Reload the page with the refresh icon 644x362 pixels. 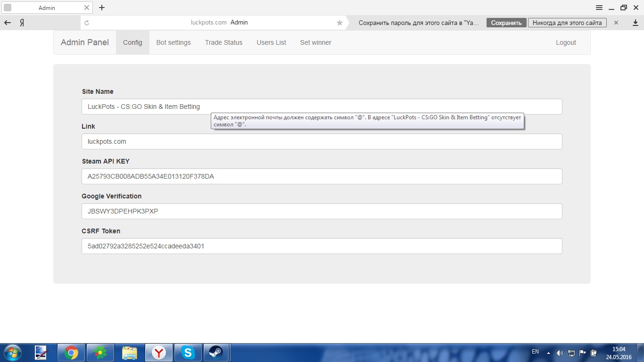[87, 23]
